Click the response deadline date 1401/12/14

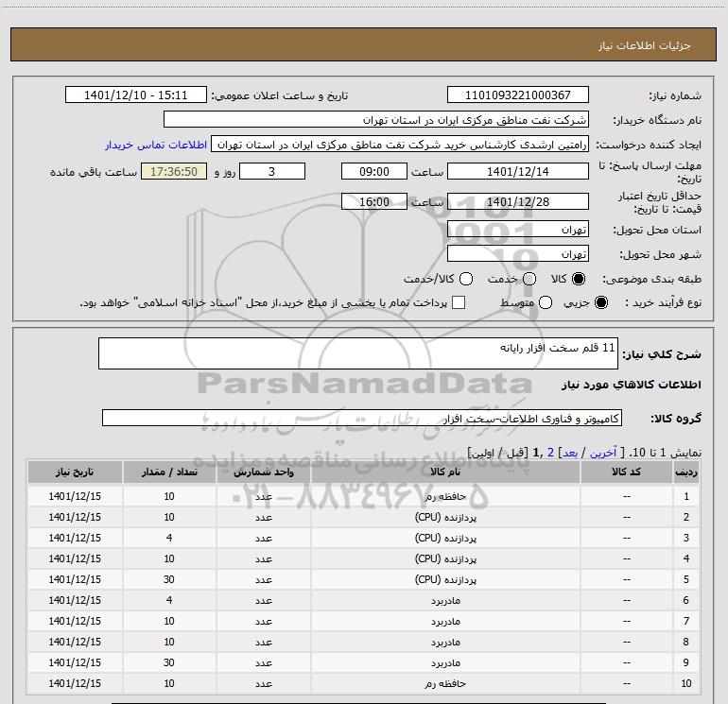(518, 171)
